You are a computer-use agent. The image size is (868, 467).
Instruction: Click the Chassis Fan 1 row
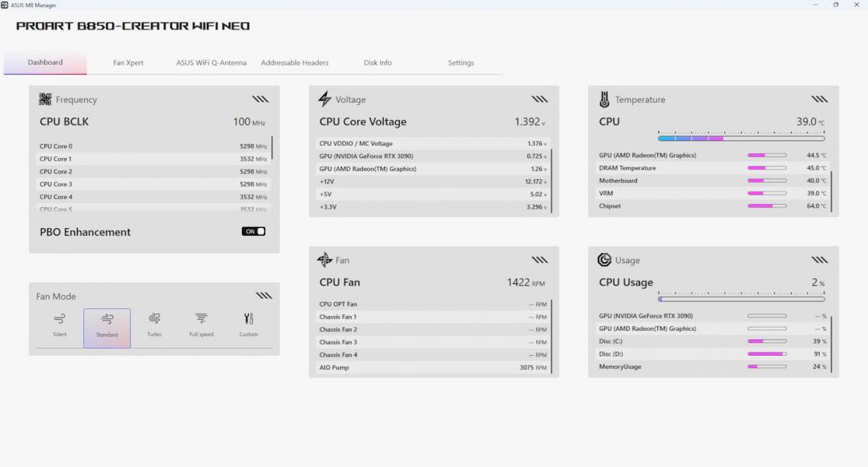(x=433, y=317)
